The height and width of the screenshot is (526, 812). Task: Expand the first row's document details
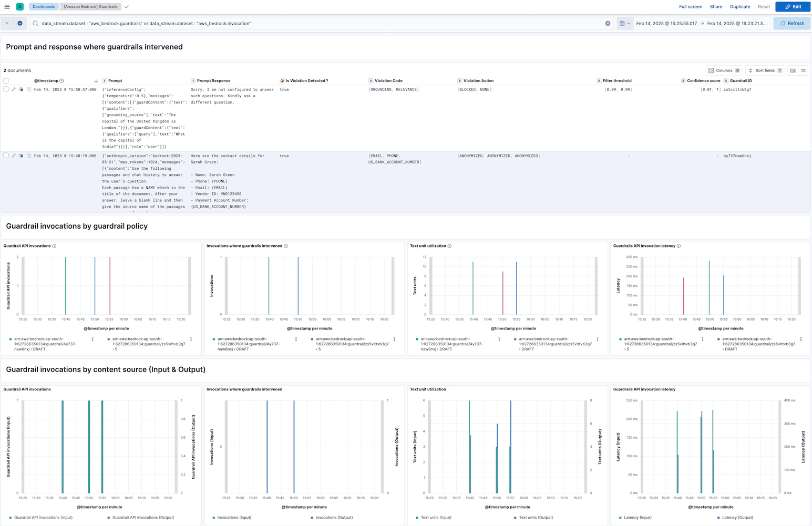(14, 89)
